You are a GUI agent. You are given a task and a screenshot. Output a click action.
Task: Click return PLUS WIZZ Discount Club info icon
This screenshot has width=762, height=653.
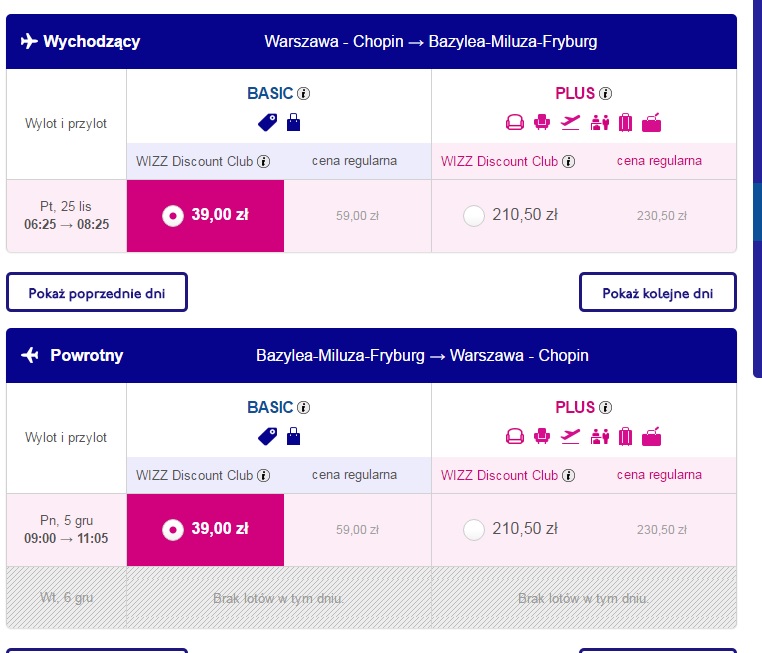[569, 475]
